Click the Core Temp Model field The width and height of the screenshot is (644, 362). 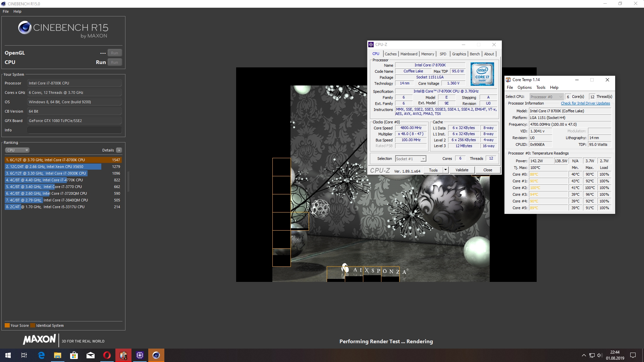(x=570, y=111)
